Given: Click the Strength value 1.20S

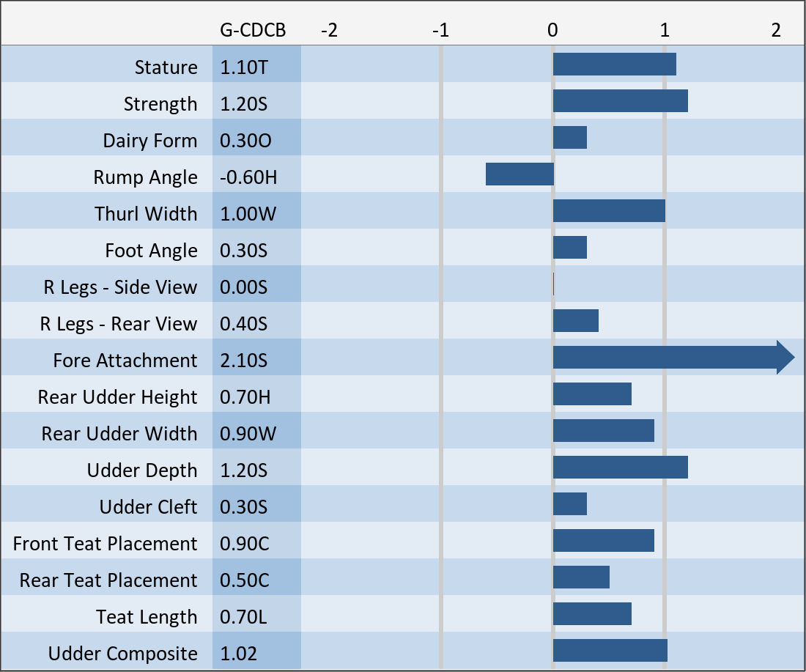Looking at the screenshot, I should pos(244,104).
